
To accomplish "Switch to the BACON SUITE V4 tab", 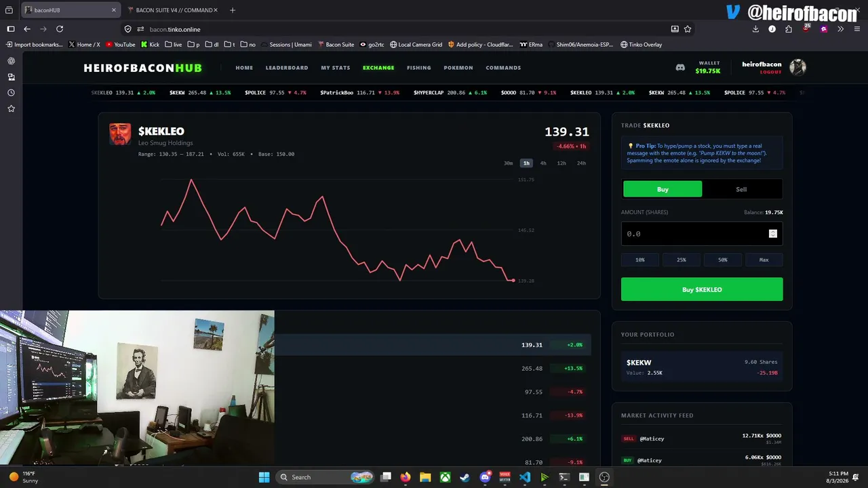I will point(174,10).
